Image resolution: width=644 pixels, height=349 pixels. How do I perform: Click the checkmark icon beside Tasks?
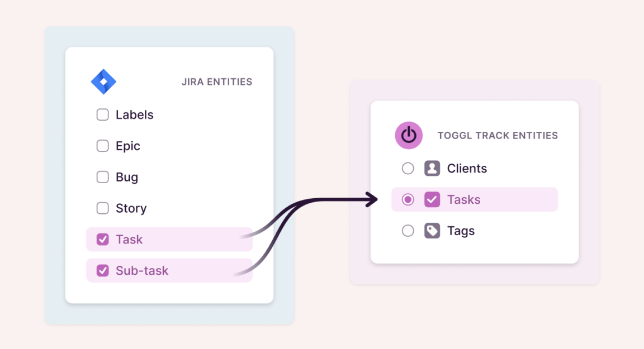[432, 199]
